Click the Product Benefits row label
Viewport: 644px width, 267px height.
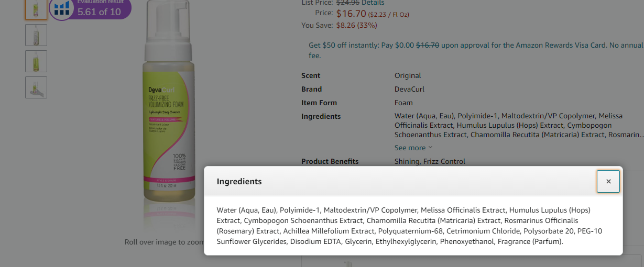point(330,161)
